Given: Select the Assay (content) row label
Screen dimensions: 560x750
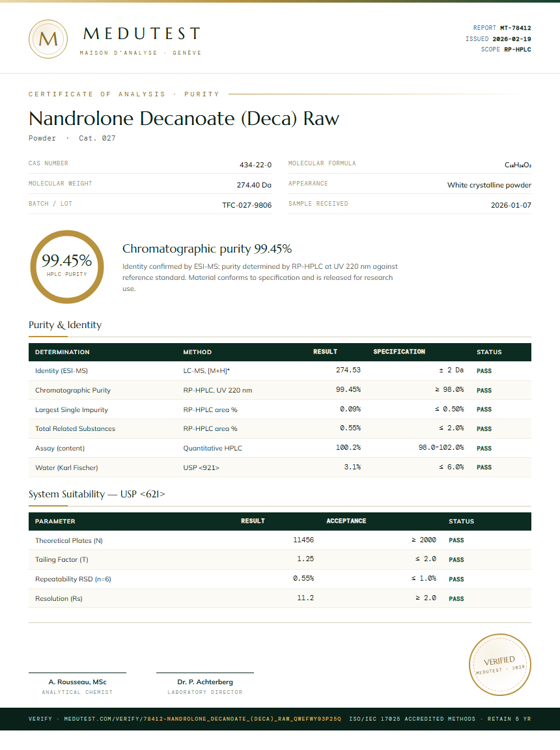Looking at the screenshot, I should point(60,448).
